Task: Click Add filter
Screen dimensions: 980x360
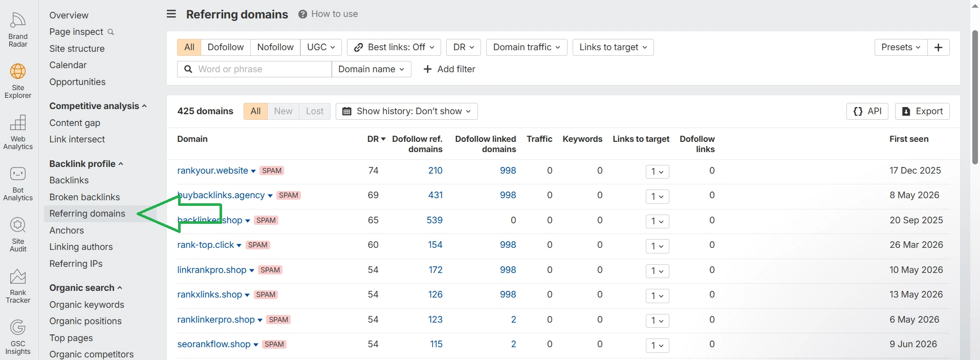Action: 449,69
